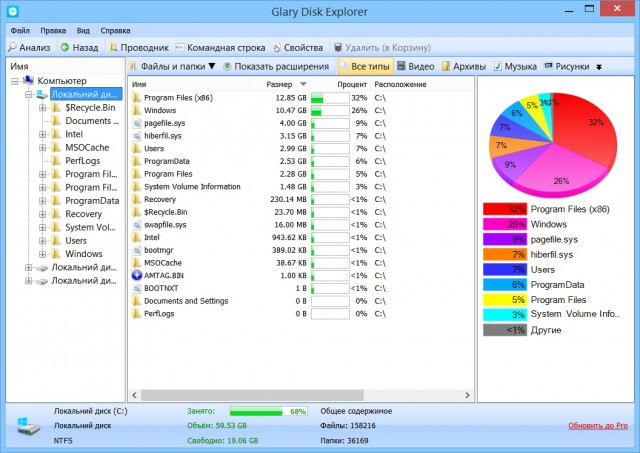This screenshot has width=640, height=453.
Task: Click the Свойства toolbar icon
Action: tap(277, 48)
